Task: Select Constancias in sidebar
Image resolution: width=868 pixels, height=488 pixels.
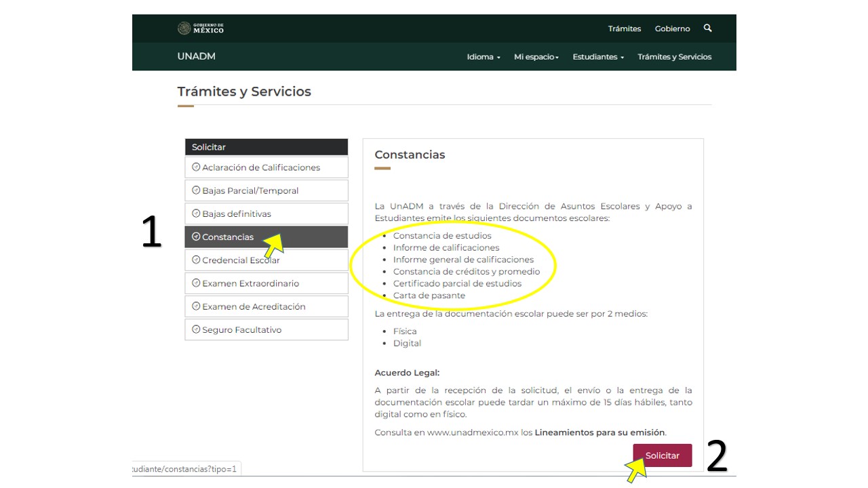Action: click(267, 237)
